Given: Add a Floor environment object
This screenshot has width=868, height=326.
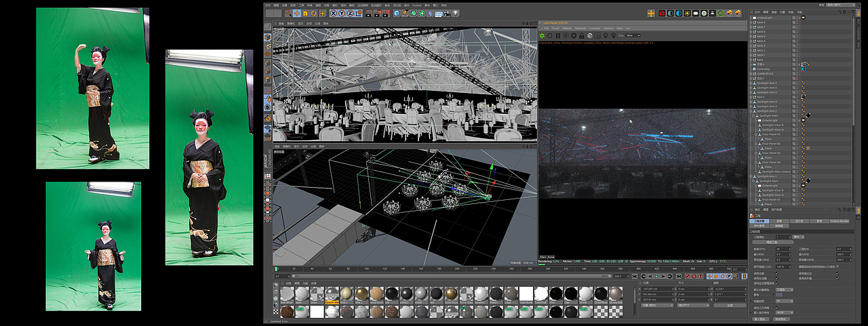Looking at the screenshot, I should pyautogui.click(x=439, y=14).
